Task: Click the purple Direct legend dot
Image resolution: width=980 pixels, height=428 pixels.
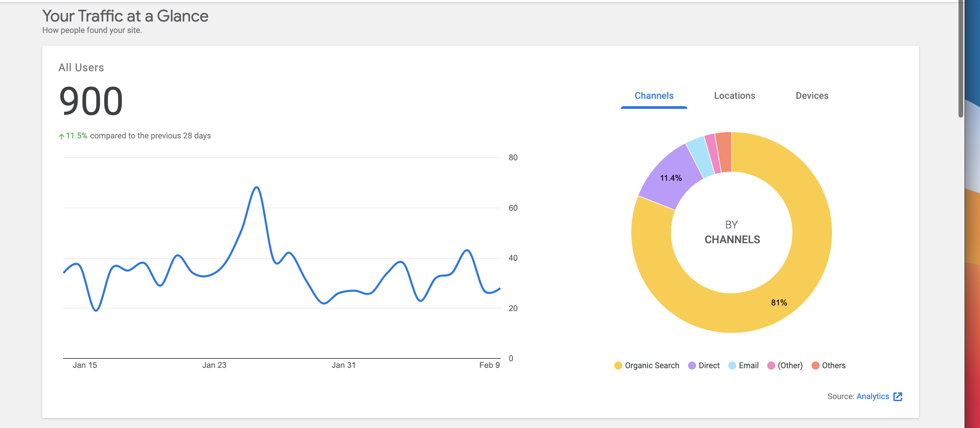Action: (692, 365)
